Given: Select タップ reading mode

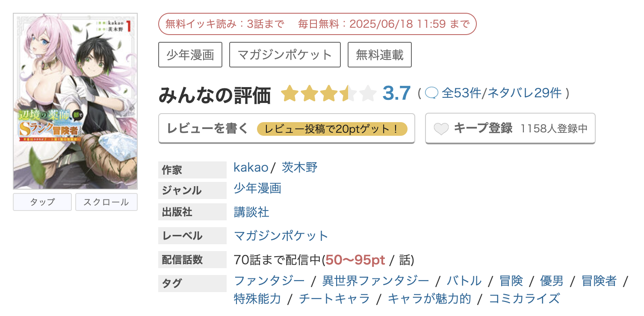Looking at the screenshot, I should pyautogui.click(x=42, y=202).
